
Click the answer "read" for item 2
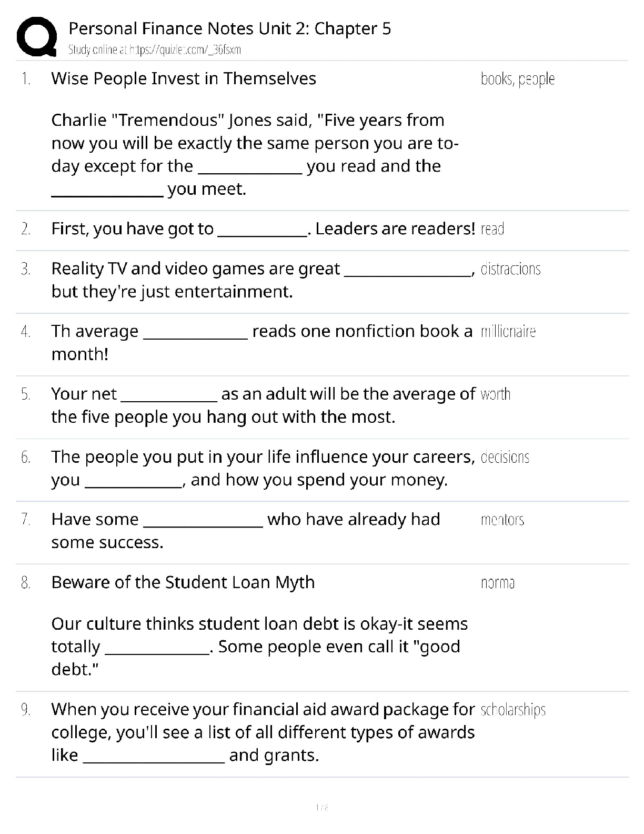492,229
